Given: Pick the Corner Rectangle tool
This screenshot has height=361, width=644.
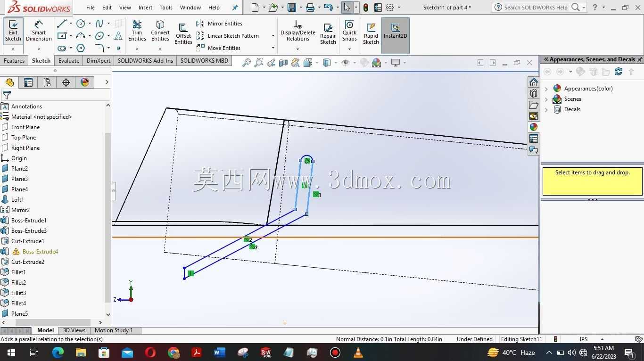Looking at the screenshot, I should (x=62, y=36).
